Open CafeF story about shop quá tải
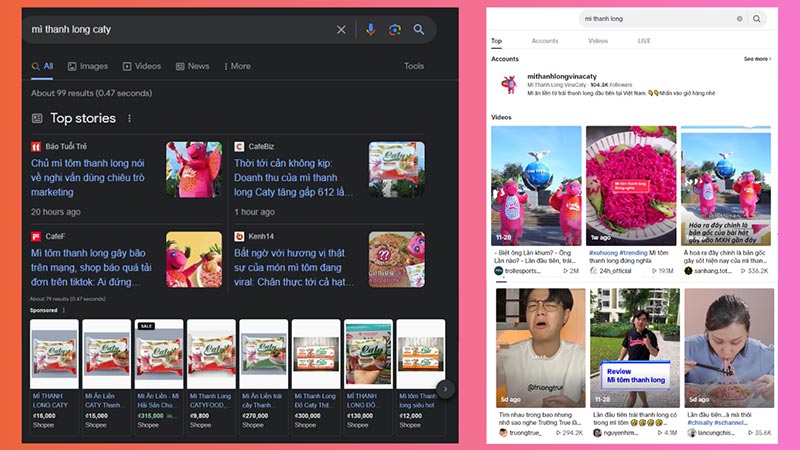This screenshot has height=450, width=800. click(91, 267)
